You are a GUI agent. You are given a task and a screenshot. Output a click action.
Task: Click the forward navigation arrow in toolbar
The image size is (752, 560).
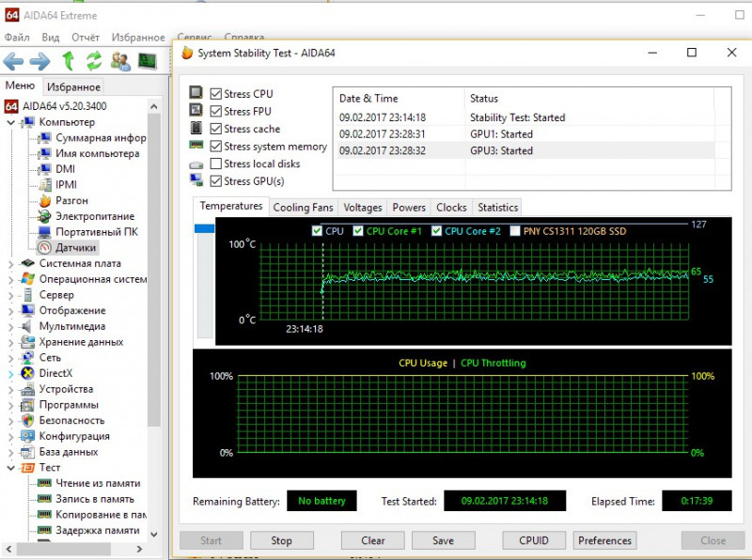coord(39,61)
